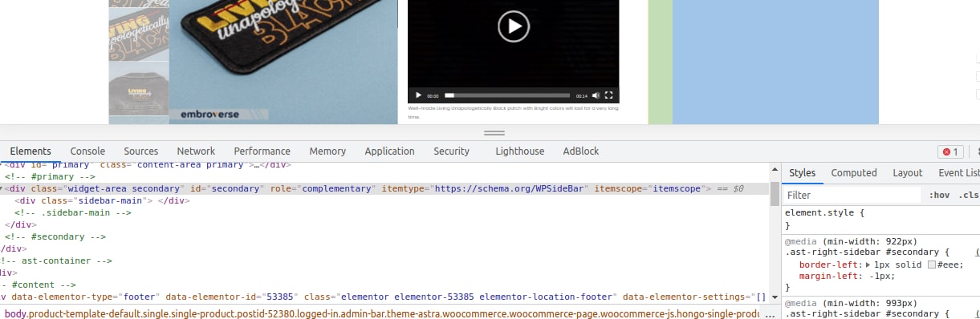Select the ast-container comment line
This screenshot has height=319, width=980.
click(56, 260)
